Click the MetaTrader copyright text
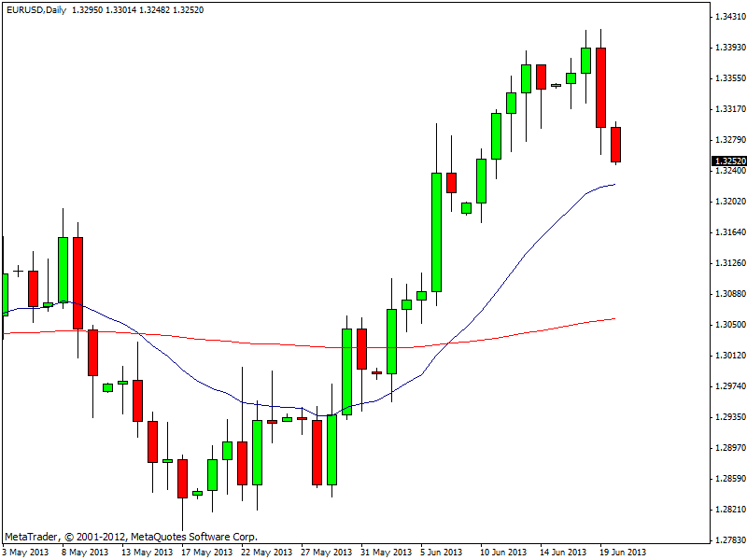 coord(131,537)
